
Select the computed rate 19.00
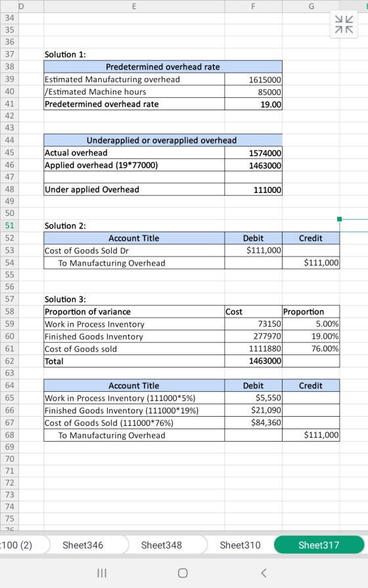[x=254, y=104]
